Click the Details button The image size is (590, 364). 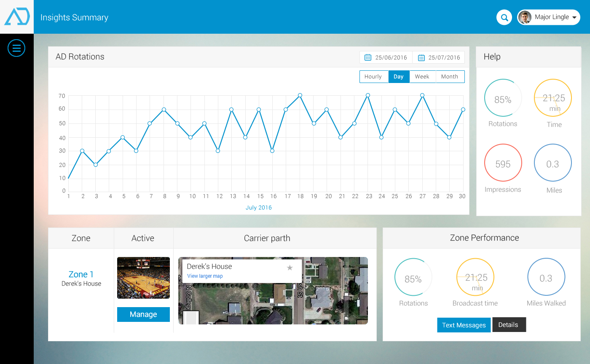[508, 324]
